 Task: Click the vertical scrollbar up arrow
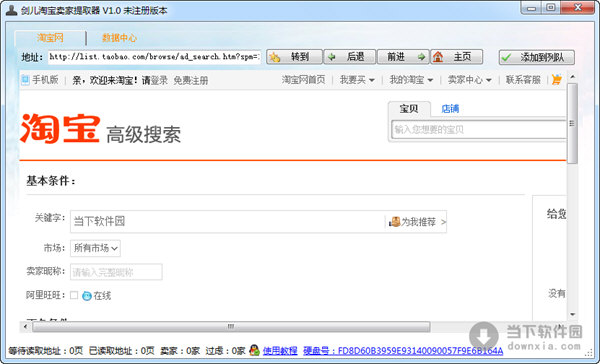(x=572, y=77)
